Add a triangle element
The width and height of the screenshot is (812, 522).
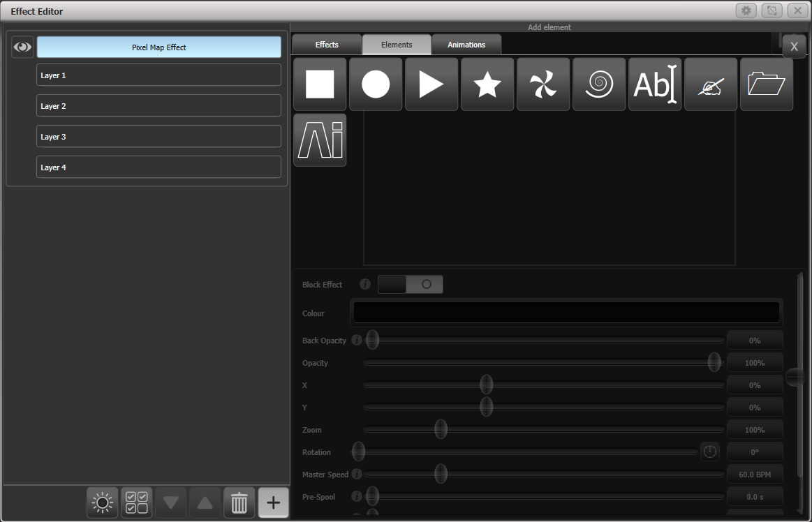click(431, 84)
